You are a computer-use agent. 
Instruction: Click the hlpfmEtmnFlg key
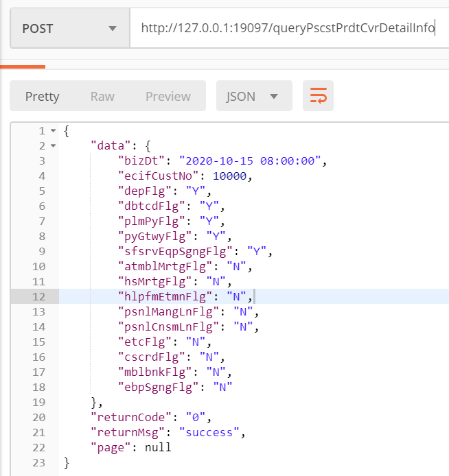[x=162, y=296]
